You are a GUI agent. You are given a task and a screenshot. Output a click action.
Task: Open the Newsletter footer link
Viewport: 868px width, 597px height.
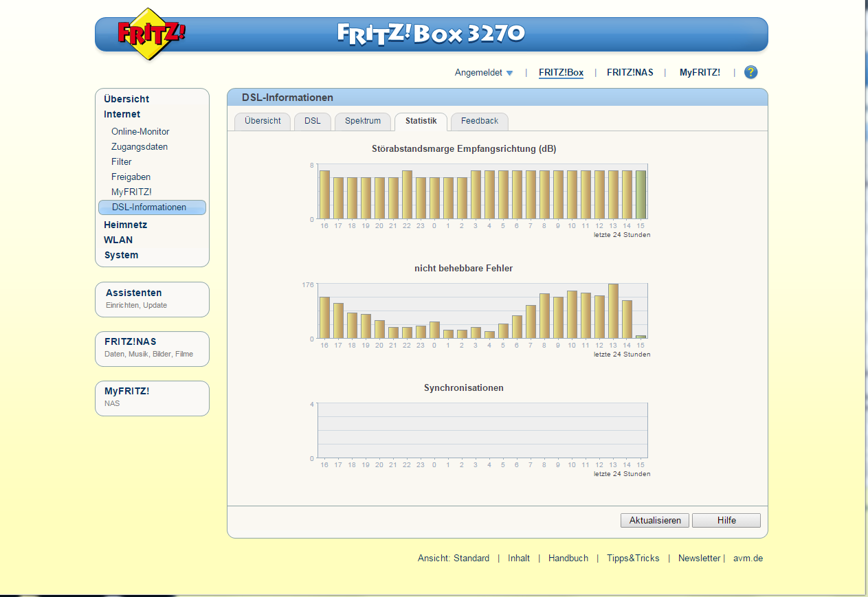pyautogui.click(x=700, y=558)
